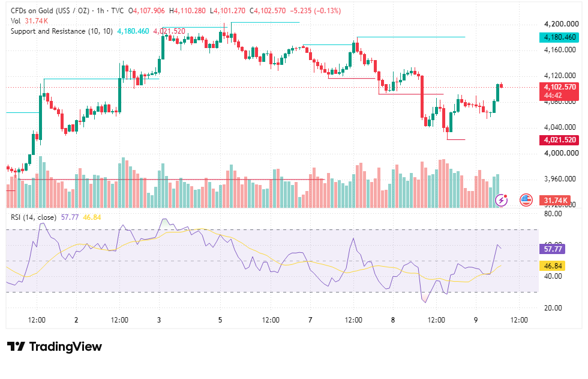Select the RSI (14, close) indicator label

pyautogui.click(x=34, y=217)
